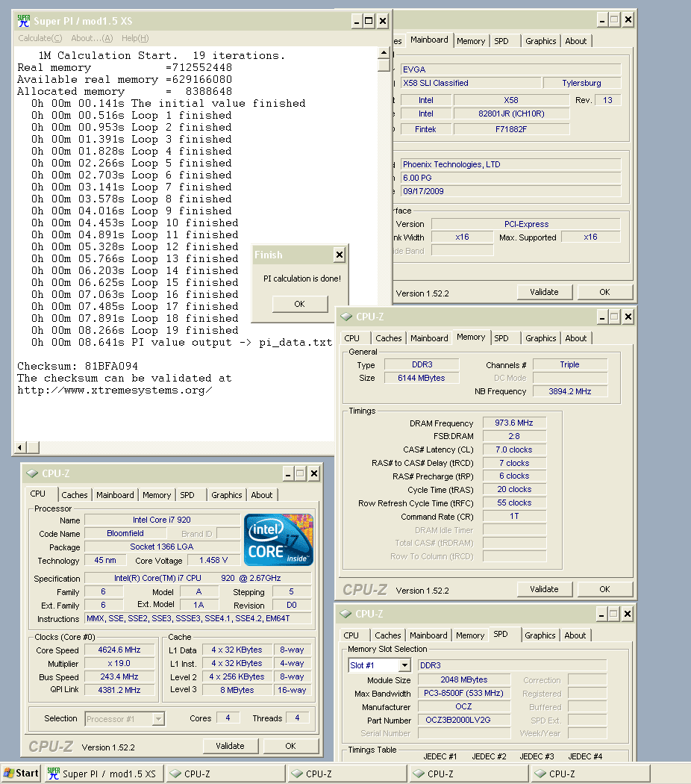Image resolution: width=691 pixels, height=784 pixels.
Task: Switch to Super PI from the taskbar
Action: pos(103,774)
